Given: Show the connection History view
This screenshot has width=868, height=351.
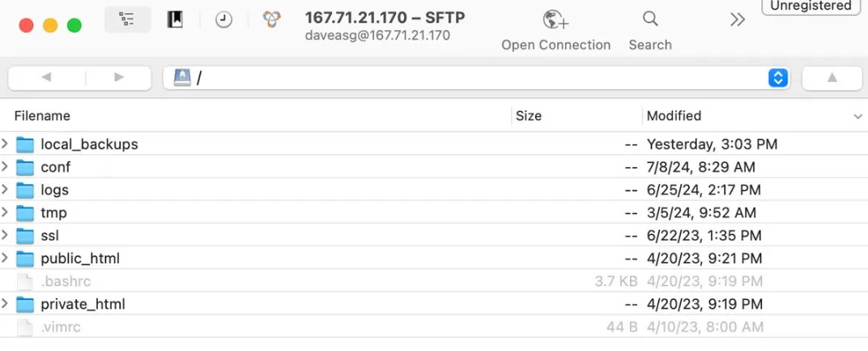Looking at the screenshot, I should [x=223, y=21].
